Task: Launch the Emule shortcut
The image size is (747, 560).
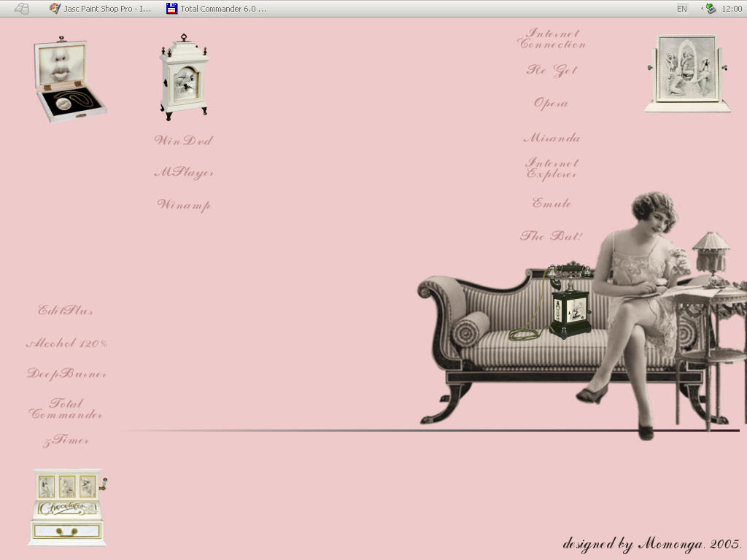Action: click(551, 203)
